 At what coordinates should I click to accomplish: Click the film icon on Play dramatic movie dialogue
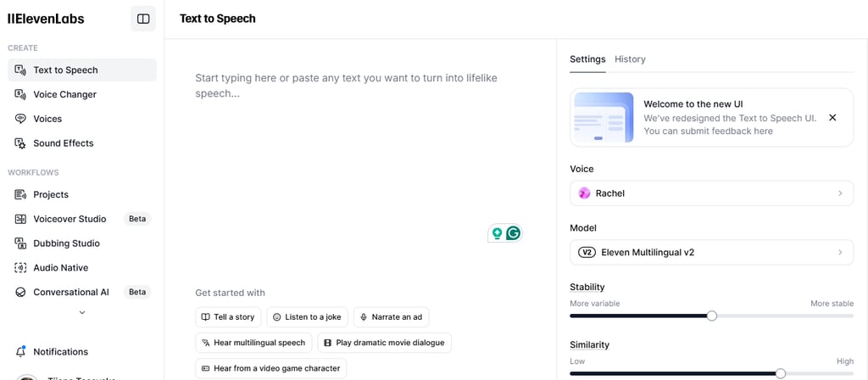[327, 343]
